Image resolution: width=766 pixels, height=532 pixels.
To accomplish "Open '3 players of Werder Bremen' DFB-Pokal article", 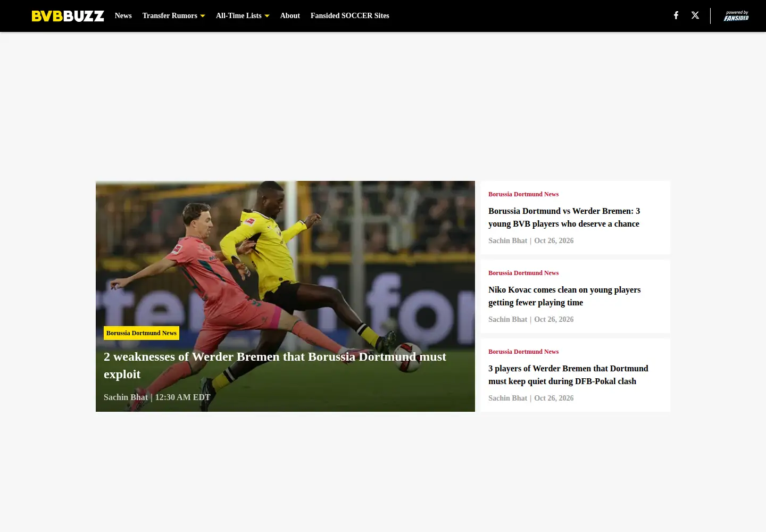I will coord(568,375).
